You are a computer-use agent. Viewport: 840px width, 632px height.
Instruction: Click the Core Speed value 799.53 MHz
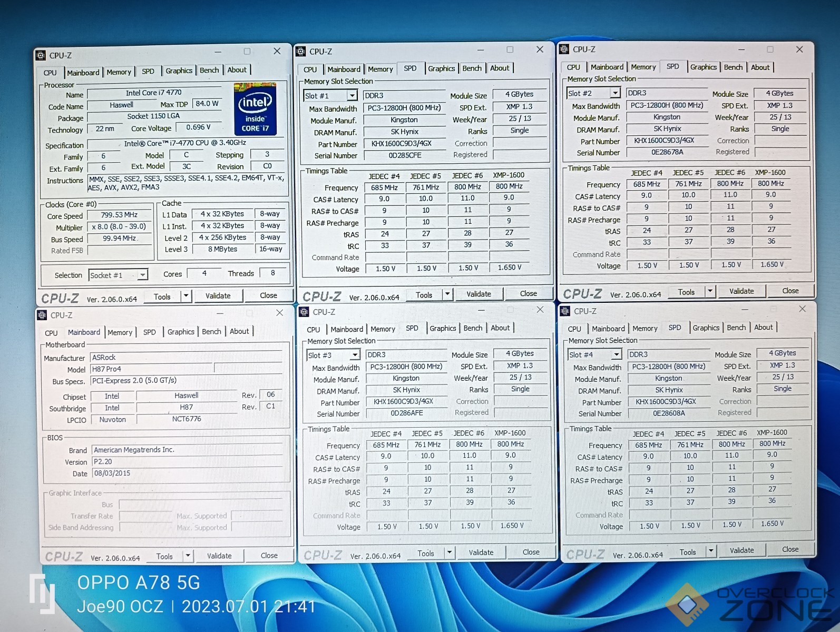119,215
